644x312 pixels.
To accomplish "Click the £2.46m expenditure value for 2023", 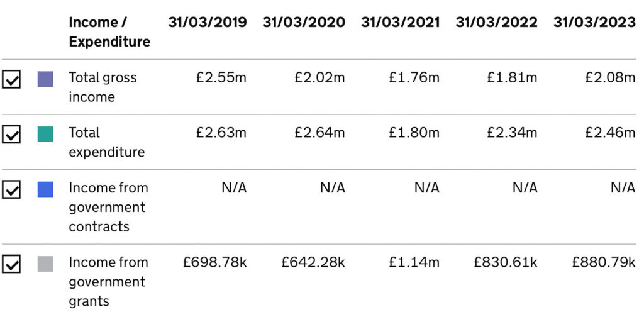I will tap(609, 133).
